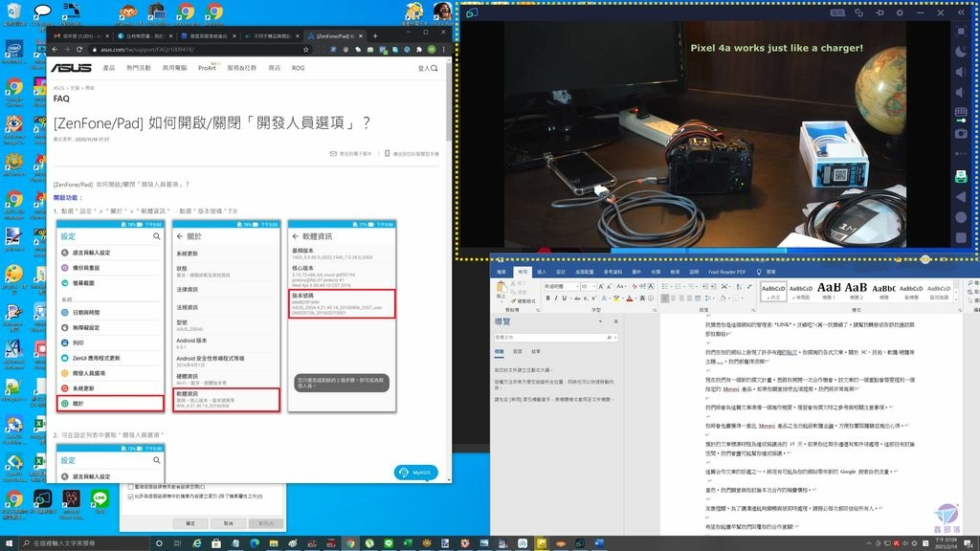Image resolution: width=980 pixels, height=551 pixels.
Task: Open the Chrome three-dot menu
Action: (444, 50)
